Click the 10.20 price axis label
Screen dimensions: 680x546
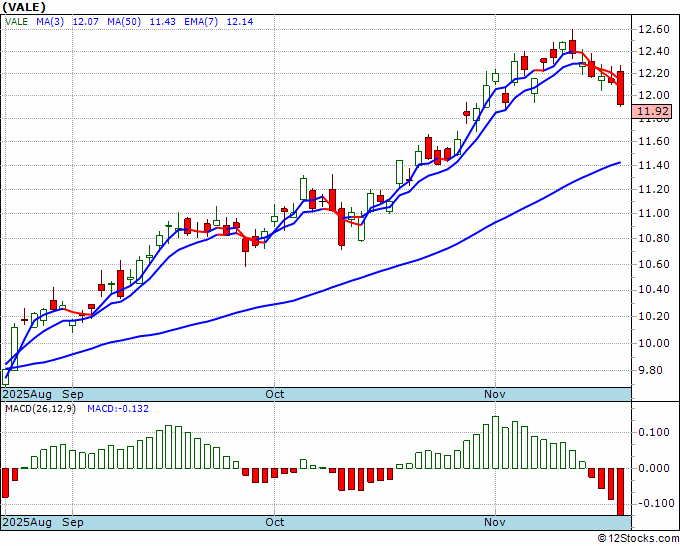point(654,316)
